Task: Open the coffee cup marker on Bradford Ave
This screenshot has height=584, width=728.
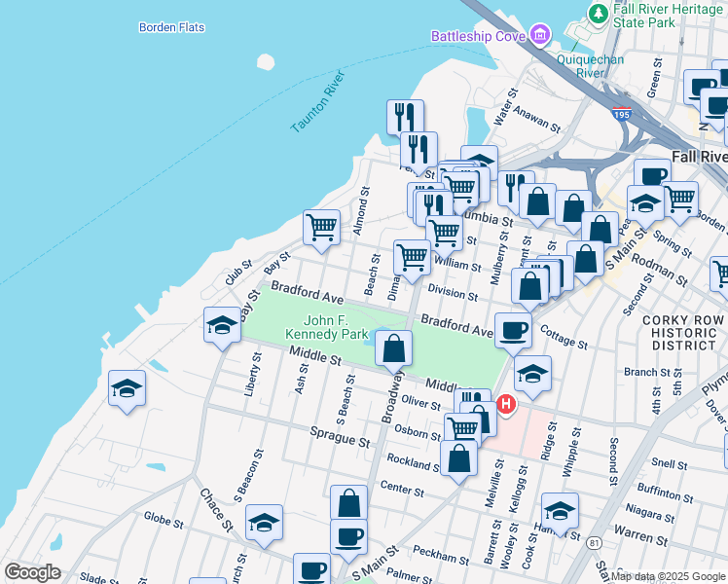Action: click(x=513, y=334)
